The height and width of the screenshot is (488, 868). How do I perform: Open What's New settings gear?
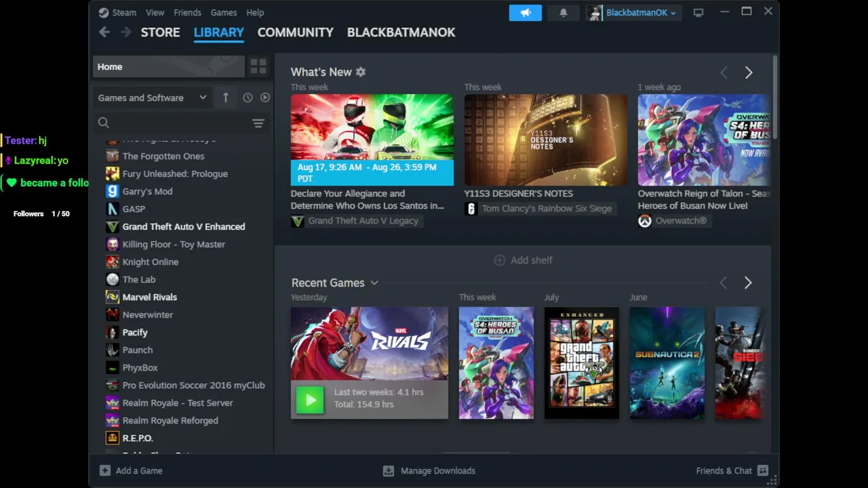click(x=361, y=72)
